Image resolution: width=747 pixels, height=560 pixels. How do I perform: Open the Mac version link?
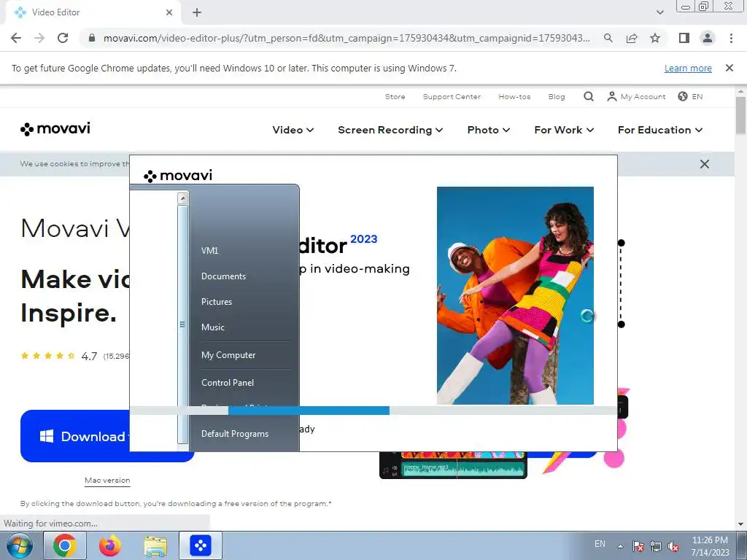(107, 480)
